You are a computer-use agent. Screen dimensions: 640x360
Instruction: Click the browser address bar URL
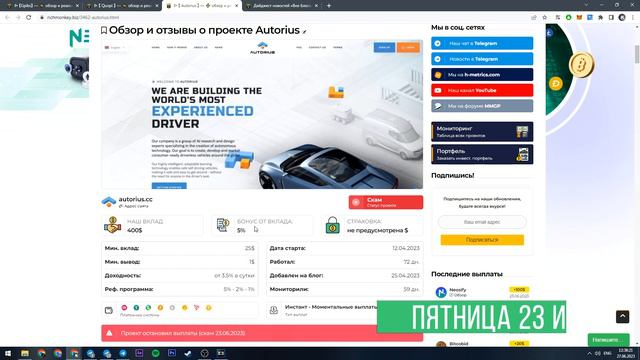pos(83,18)
